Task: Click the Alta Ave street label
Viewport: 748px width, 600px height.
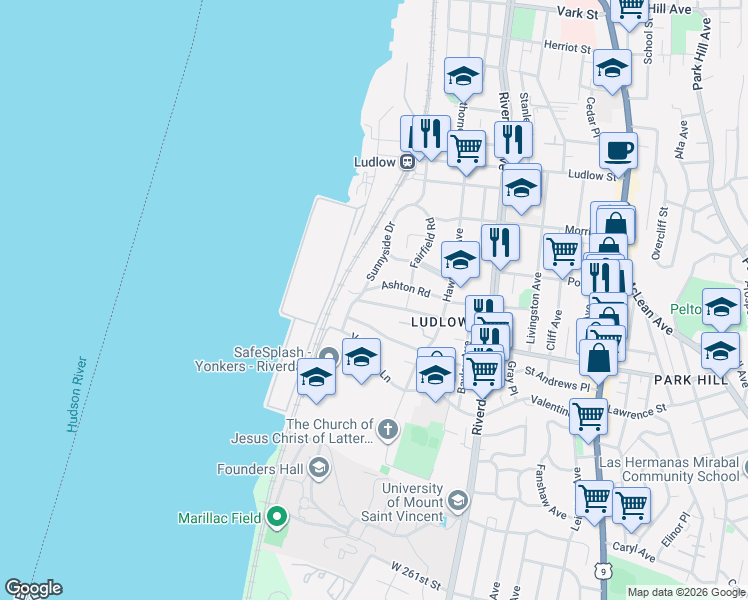Action: [x=681, y=139]
